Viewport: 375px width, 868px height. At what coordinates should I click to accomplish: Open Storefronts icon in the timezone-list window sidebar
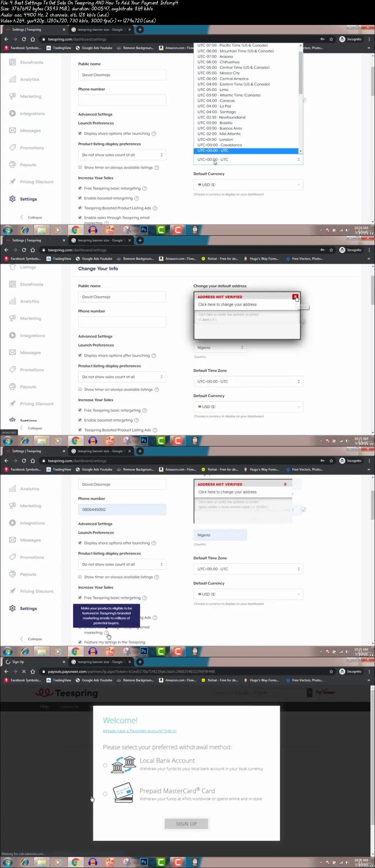pyautogui.click(x=12, y=62)
